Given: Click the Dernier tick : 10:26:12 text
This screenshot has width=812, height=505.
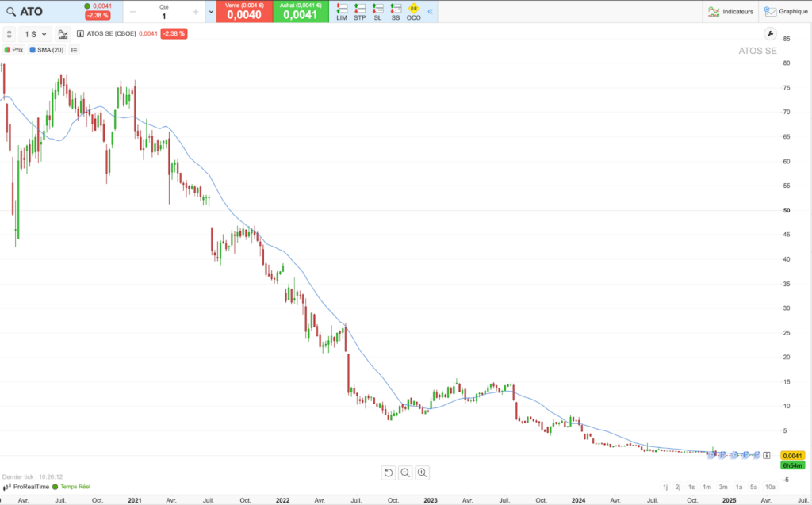Looking at the screenshot, I should coord(33,476).
